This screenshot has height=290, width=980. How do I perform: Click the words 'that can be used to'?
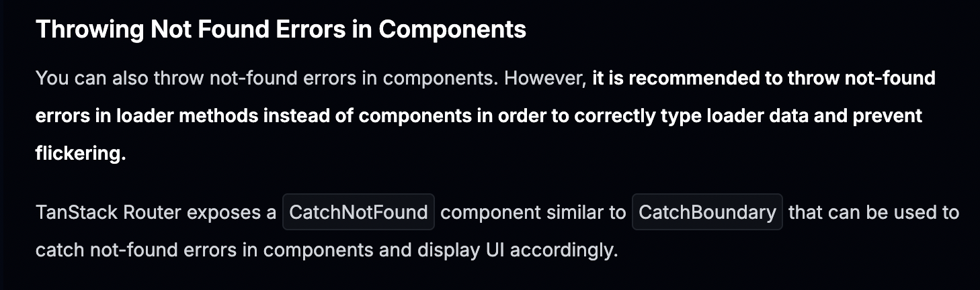pos(874,213)
